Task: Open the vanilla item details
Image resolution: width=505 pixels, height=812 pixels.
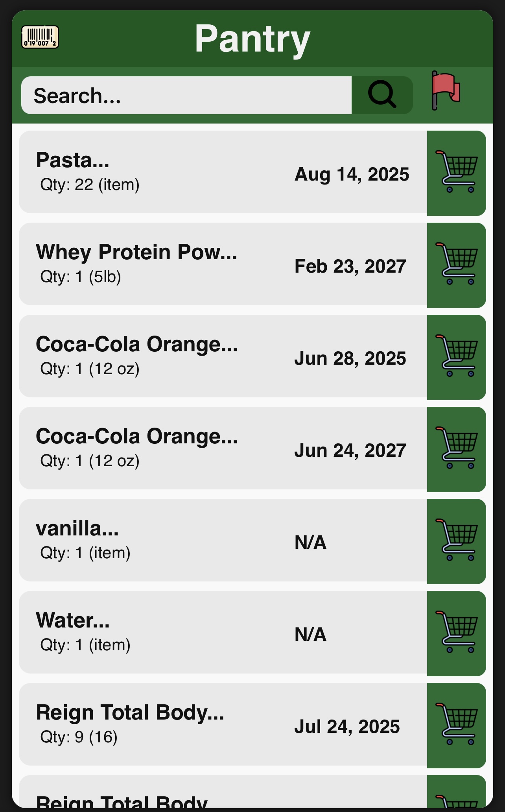Action: (x=157, y=540)
